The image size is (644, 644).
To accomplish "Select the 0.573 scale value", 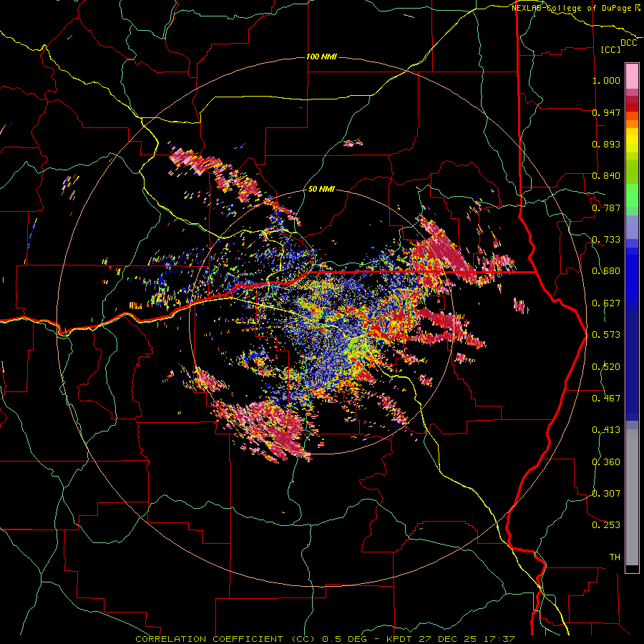I will (606, 335).
